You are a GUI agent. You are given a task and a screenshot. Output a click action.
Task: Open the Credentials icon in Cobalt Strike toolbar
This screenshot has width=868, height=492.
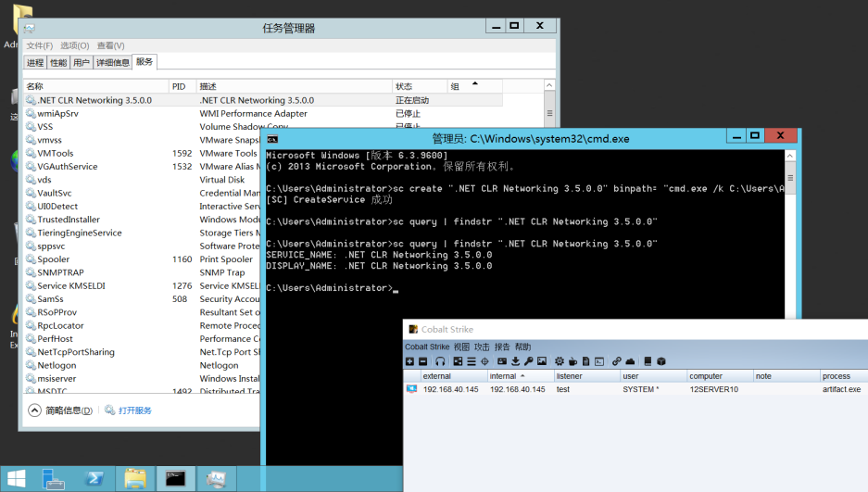tap(502, 361)
